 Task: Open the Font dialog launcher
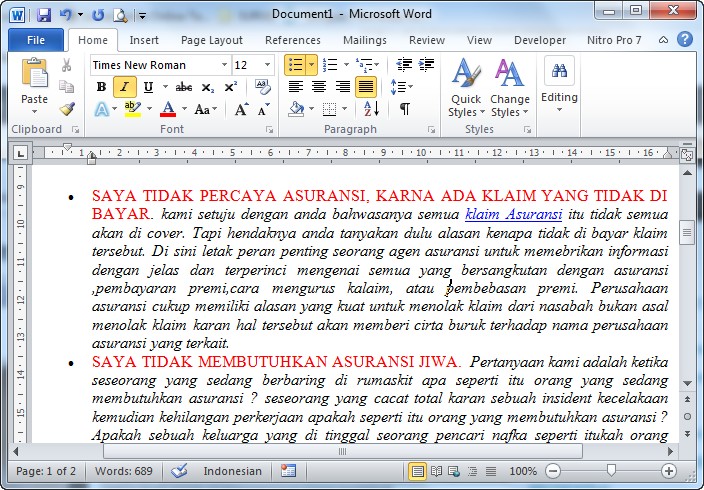click(269, 130)
